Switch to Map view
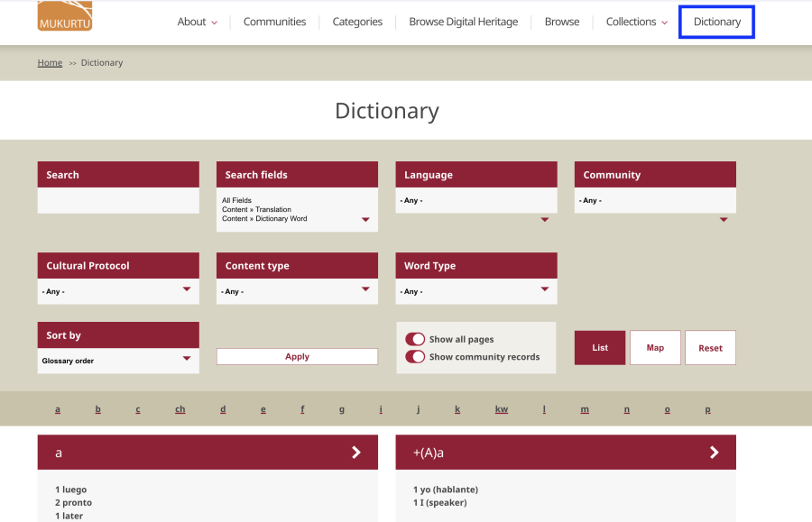812x522 pixels. [655, 348]
